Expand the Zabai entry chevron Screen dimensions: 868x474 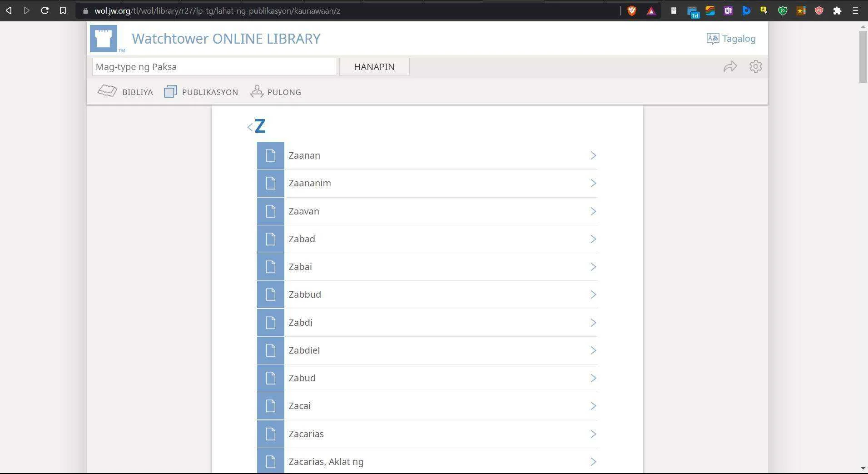click(593, 267)
